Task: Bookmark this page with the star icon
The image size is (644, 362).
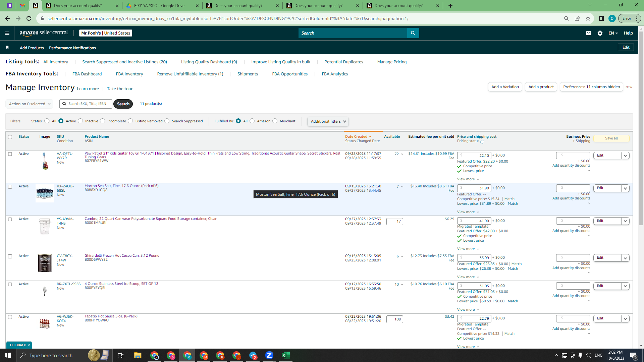Action: coord(588,18)
